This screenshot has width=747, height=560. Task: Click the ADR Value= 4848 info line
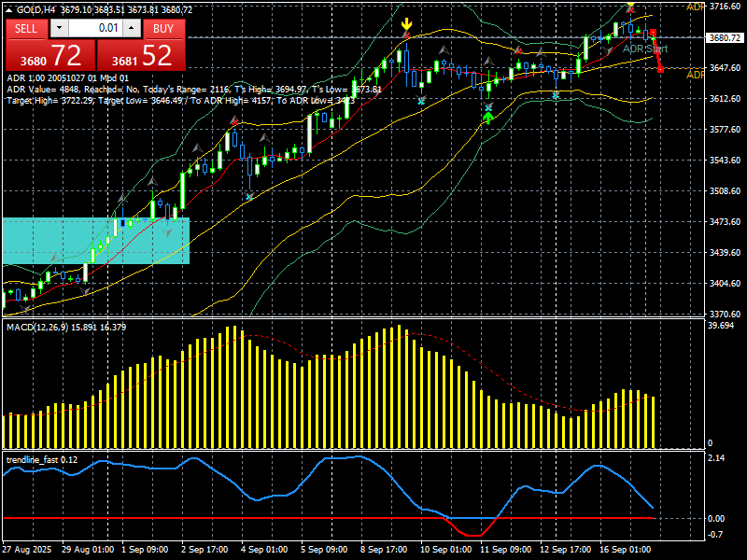pyautogui.click(x=194, y=89)
